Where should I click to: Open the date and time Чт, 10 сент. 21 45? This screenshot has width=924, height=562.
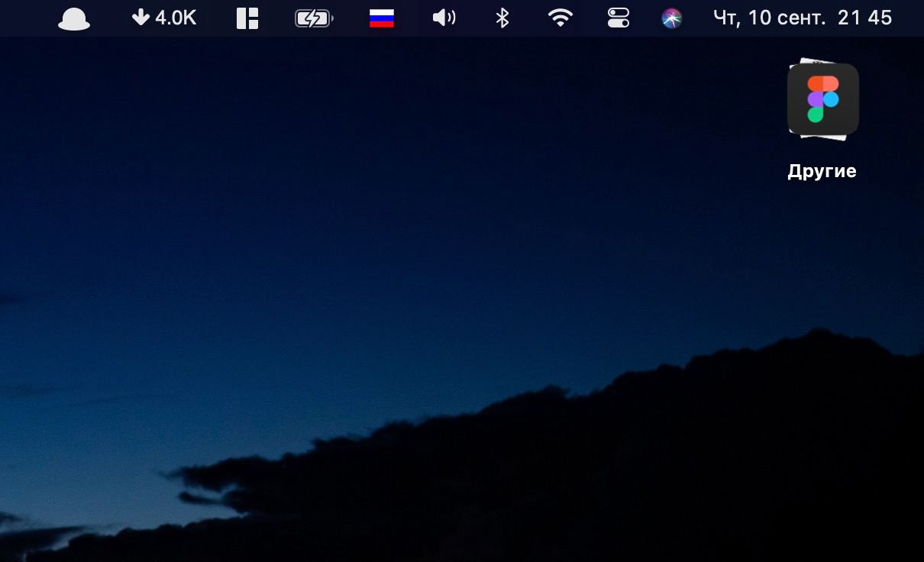point(803,18)
